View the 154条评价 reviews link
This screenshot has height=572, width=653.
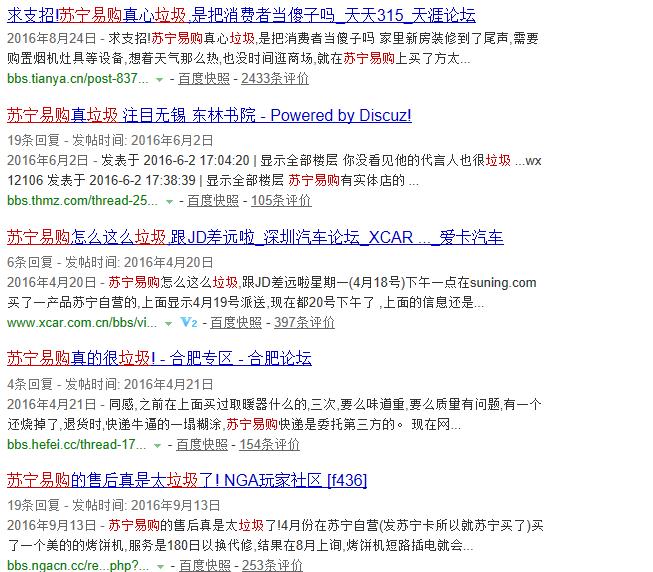(269, 445)
